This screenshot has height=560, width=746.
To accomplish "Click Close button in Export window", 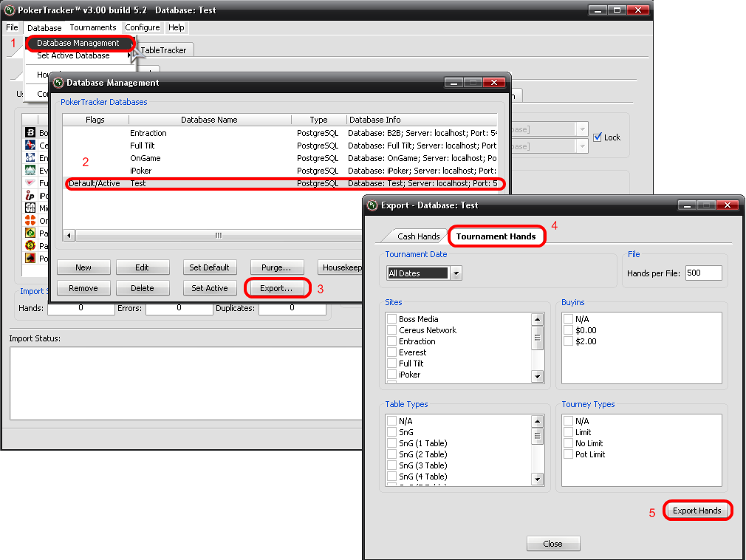I will [552, 543].
